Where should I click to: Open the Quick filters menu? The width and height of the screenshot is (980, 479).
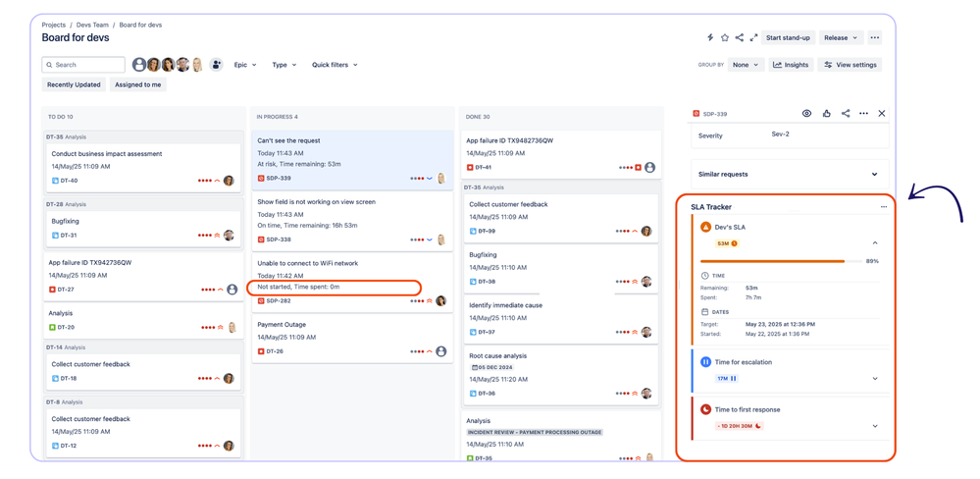click(x=335, y=65)
